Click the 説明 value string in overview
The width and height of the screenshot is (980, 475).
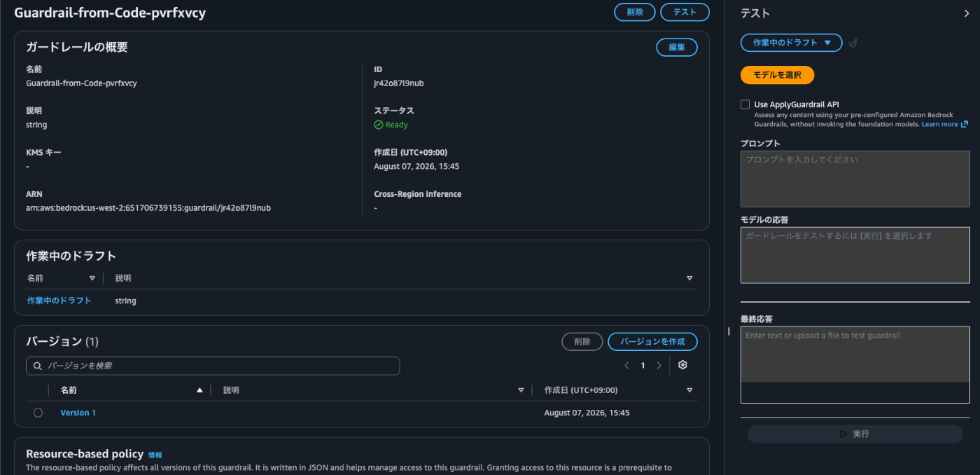[x=36, y=125]
